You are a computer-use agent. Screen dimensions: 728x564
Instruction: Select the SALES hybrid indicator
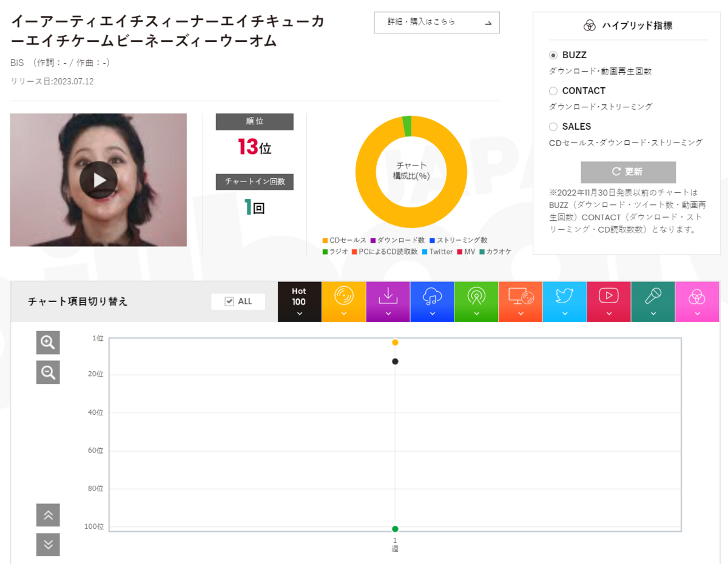[553, 127]
